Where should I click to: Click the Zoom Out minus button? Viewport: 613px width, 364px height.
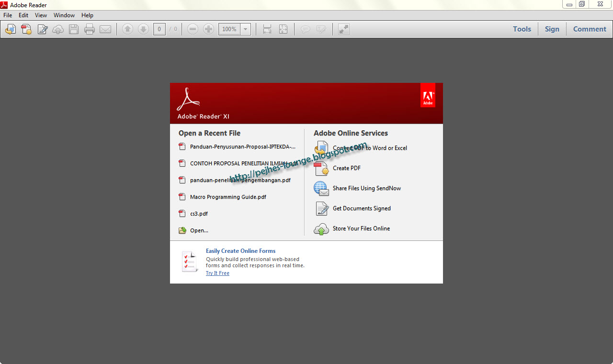click(x=193, y=29)
